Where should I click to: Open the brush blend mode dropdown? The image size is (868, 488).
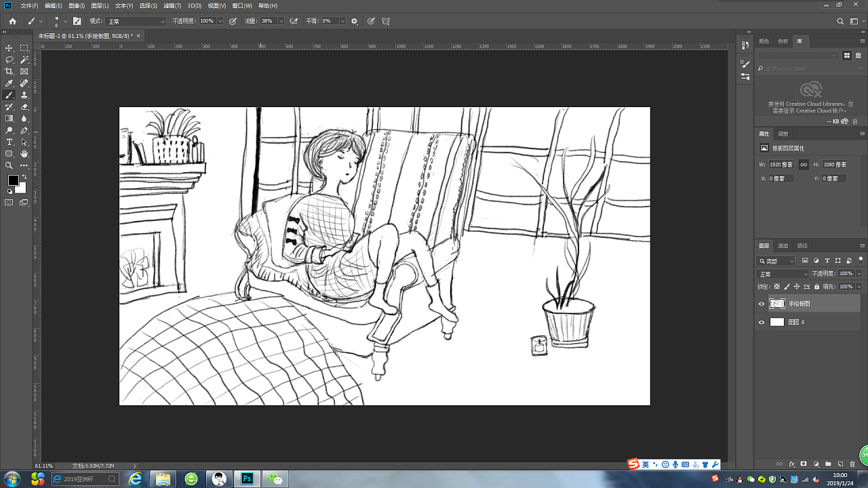coord(136,21)
